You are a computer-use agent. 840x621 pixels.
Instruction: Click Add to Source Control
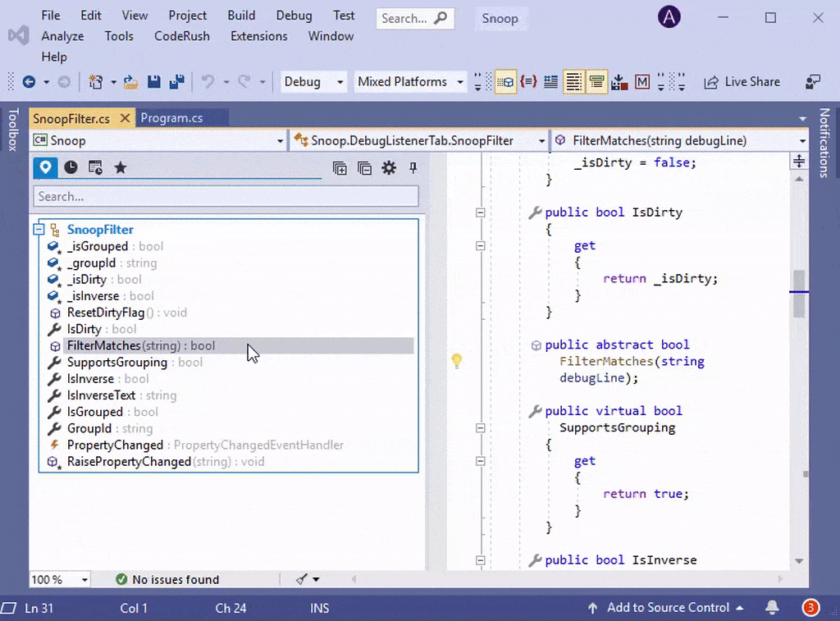point(667,607)
